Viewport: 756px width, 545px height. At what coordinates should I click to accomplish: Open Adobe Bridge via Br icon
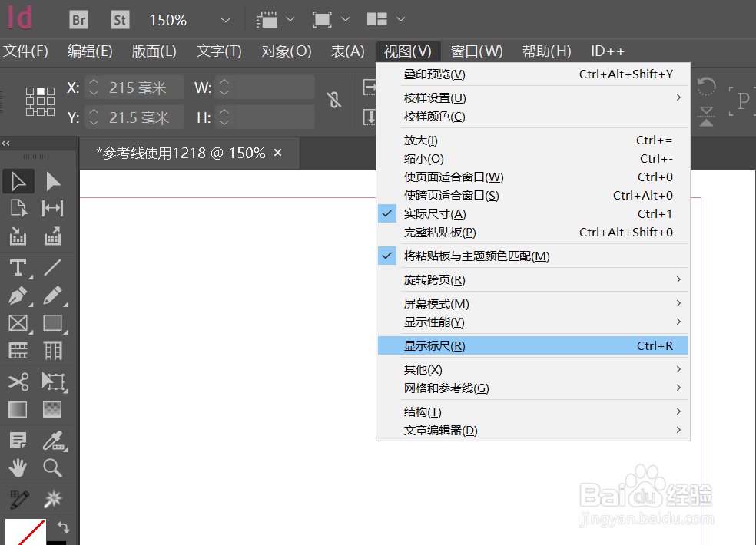78,20
